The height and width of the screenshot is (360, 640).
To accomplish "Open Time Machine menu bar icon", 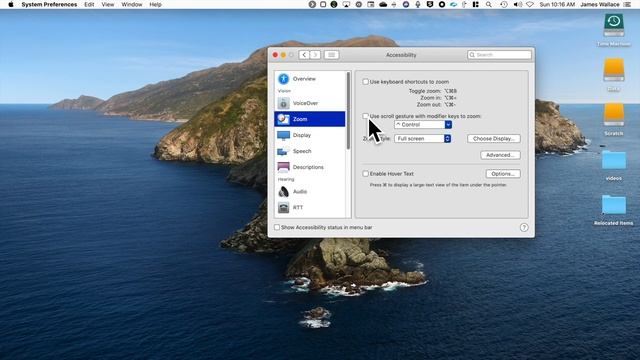I will click(504, 4).
